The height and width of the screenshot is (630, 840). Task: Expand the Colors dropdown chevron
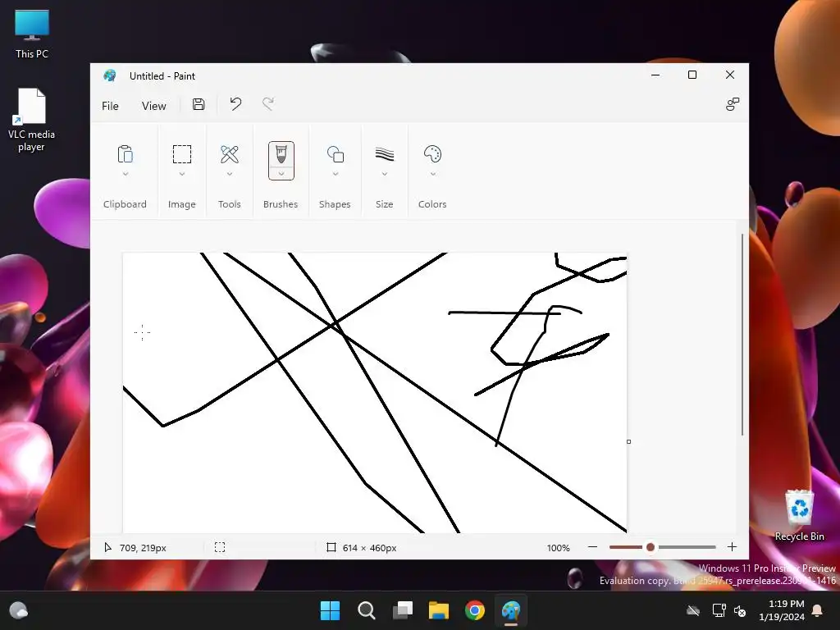coord(433,174)
